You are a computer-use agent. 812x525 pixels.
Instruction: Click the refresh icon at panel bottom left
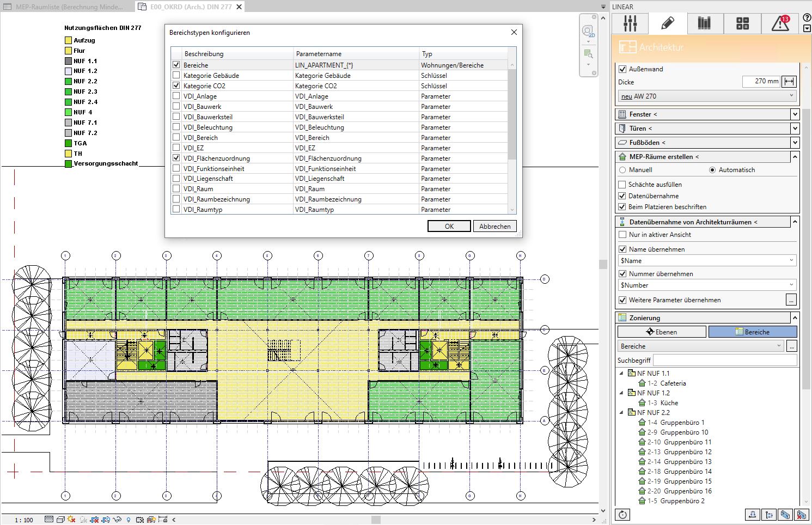(x=623, y=515)
